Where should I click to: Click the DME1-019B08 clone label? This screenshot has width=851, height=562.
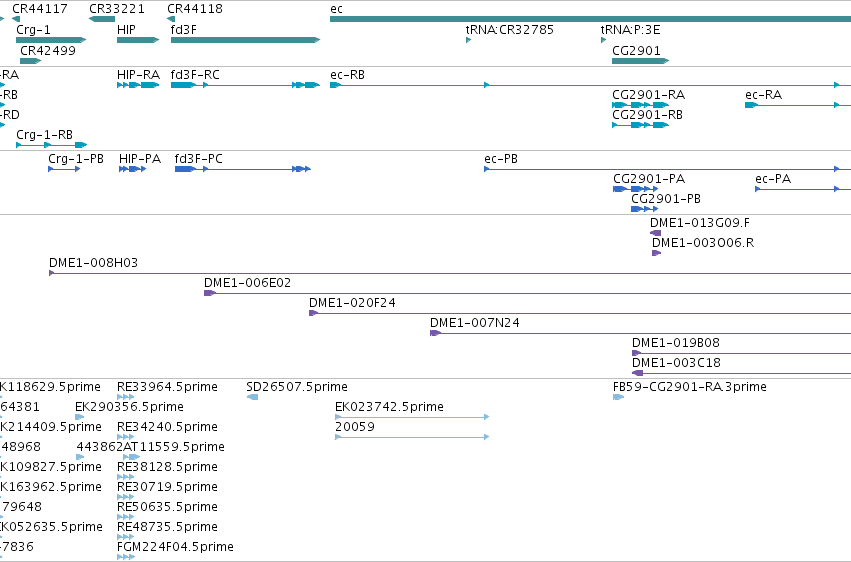pyautogui.click(x=676, y=343)
